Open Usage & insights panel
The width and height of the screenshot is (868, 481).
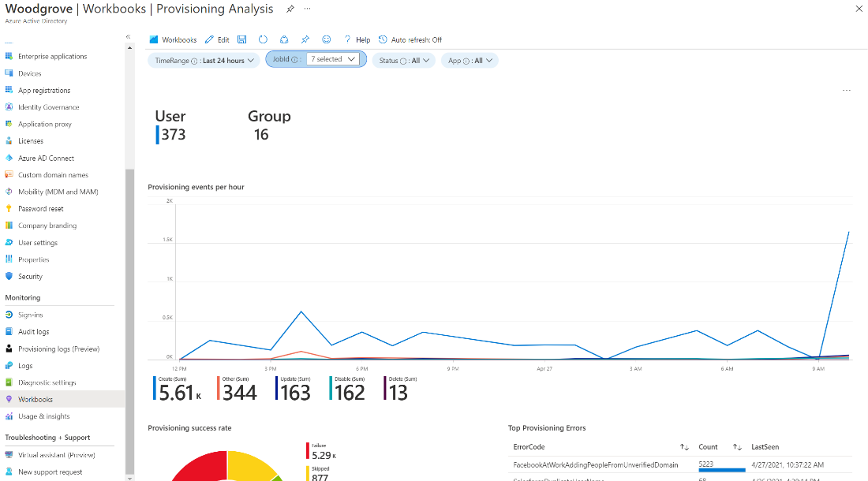(x=44, y=416)
